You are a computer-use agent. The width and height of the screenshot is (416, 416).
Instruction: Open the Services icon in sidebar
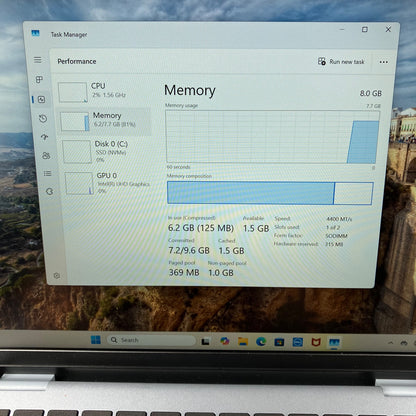click(50, 191)
